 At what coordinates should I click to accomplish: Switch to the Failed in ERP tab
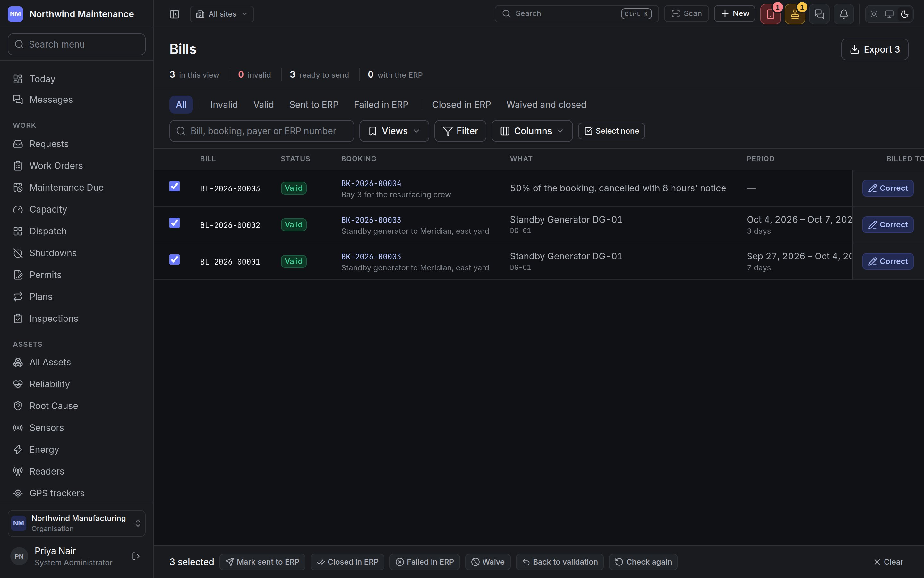(x=381, y=105)
